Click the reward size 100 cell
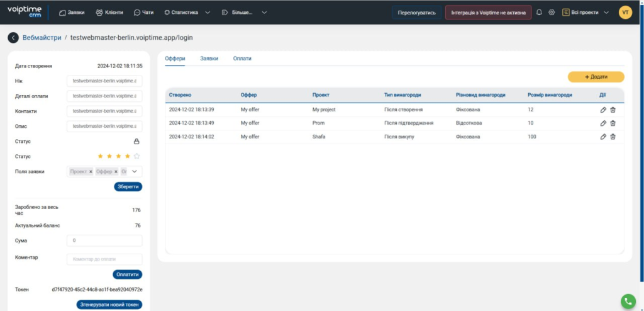 (x=532, y=137)
